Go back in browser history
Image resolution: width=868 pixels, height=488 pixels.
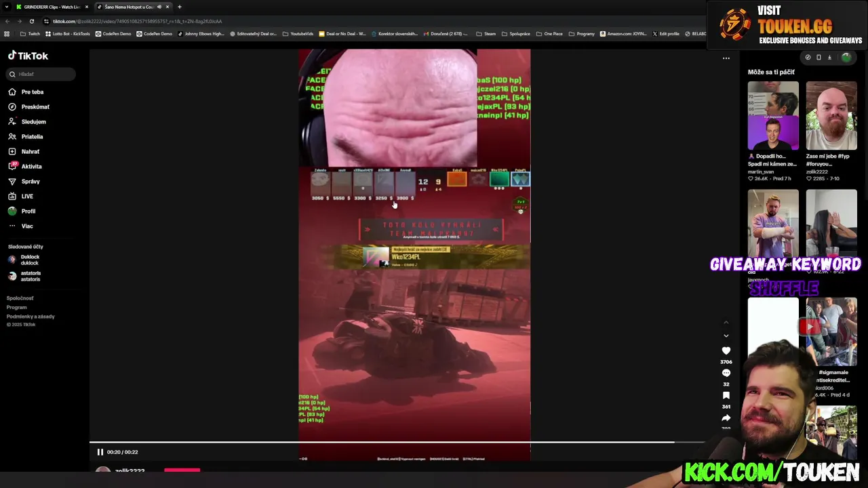click(x=7, y=21)
